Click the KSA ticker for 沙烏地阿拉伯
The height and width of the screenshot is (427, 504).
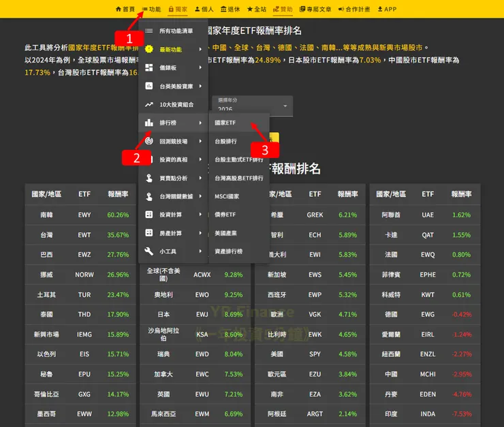tap(202, 334)
